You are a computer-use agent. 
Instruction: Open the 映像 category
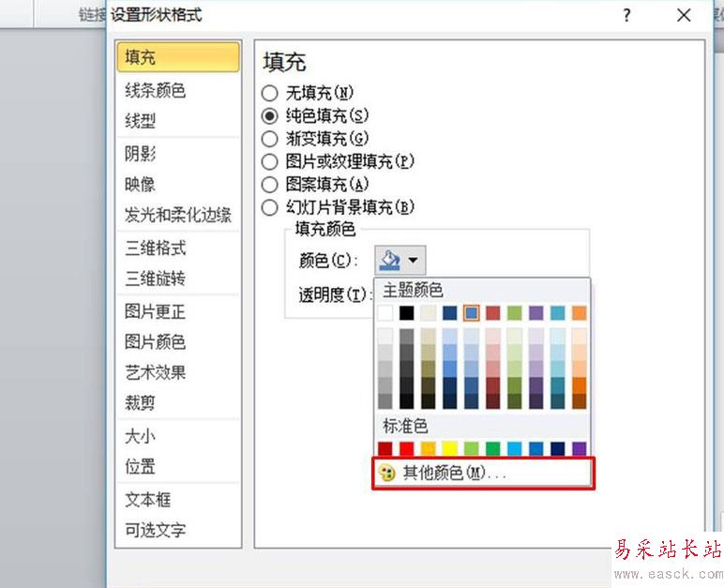[x=178, y=185]
